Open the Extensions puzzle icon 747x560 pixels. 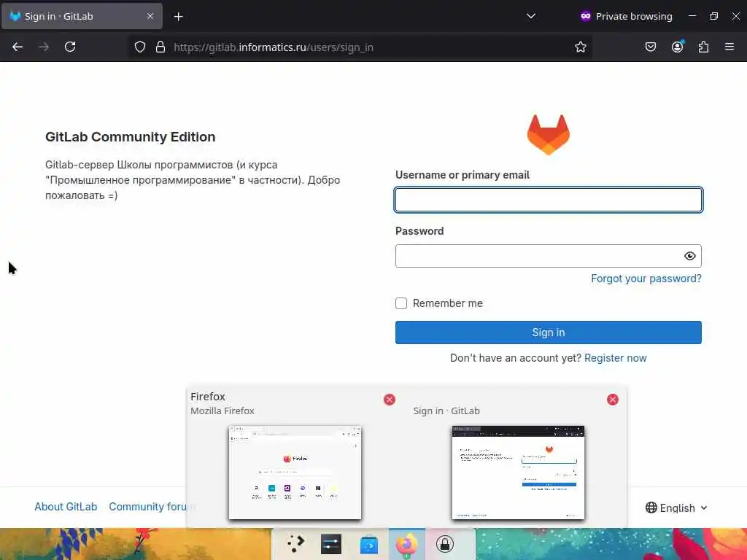[703, 47]
